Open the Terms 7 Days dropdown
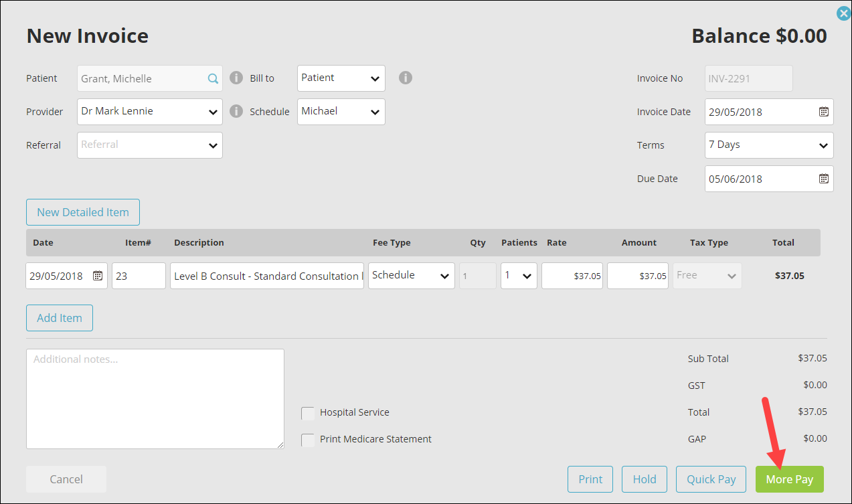This screenshot has height=504, width=852. (x=769, y=145)
